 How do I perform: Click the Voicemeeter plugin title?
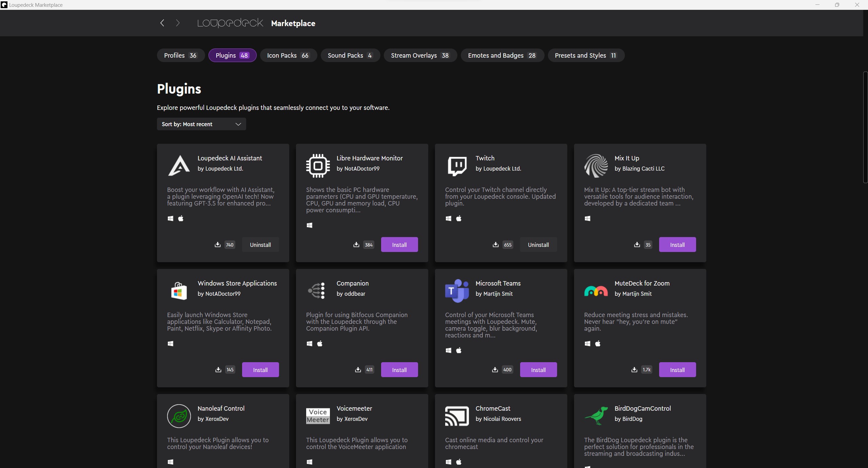[x=354, y=408]
